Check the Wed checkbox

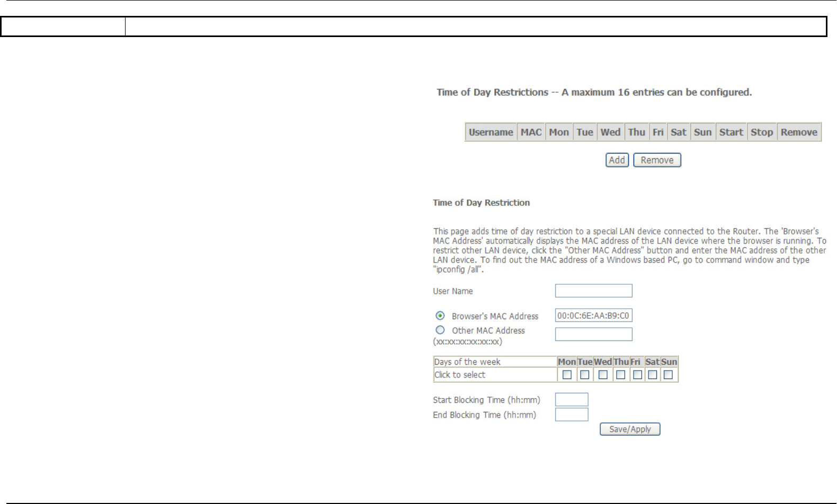click(603, 374)
